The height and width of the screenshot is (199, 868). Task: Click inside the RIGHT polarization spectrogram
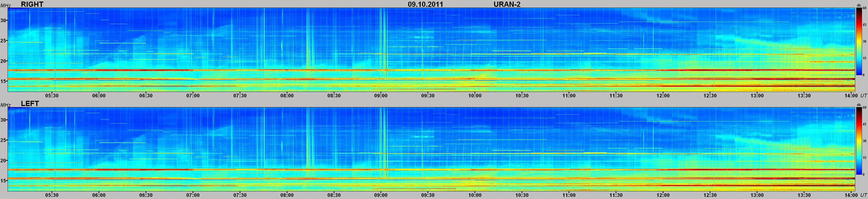point(431,50)
